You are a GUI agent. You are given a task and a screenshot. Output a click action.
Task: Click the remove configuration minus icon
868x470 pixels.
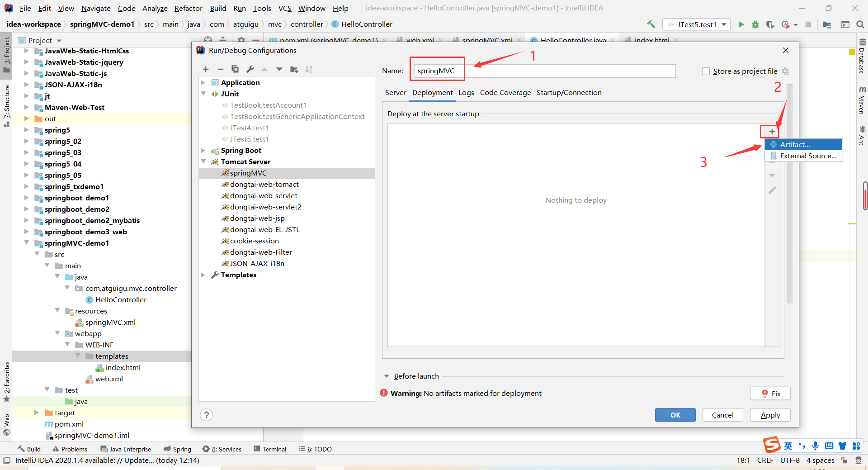(x=221, y=69)
